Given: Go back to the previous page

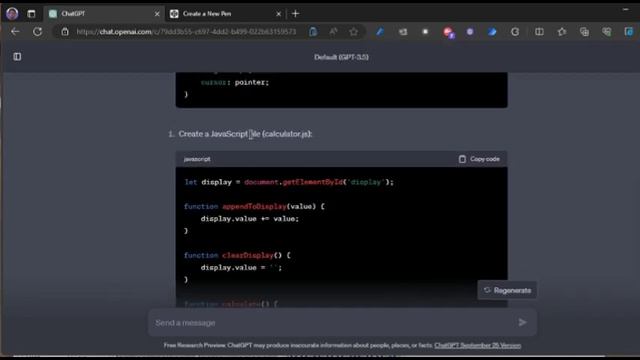Looking at the screenshot, I should 15,31.
